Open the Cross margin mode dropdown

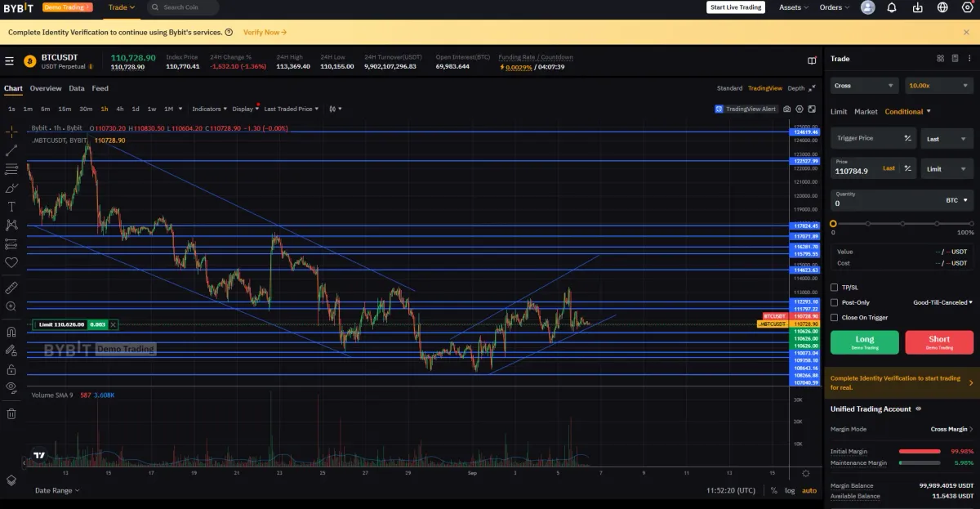865,85
